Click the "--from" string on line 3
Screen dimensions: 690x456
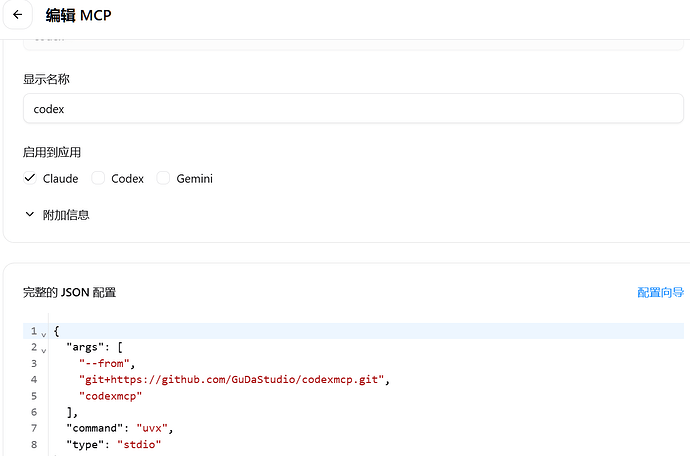pos(104,363)
